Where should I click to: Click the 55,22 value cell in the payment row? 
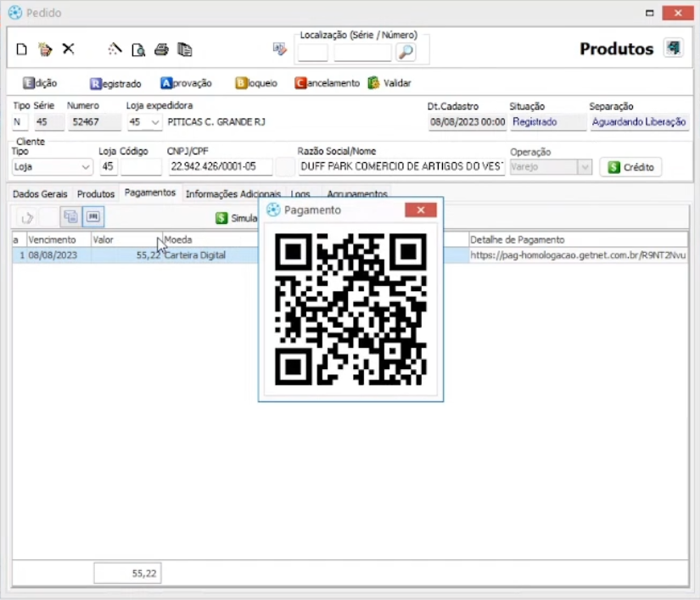[126, 255]
